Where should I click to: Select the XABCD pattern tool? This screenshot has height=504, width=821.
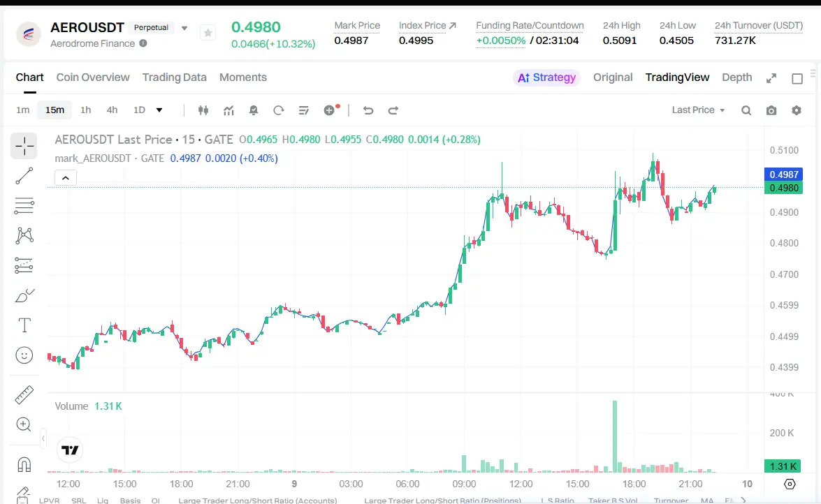24,235
